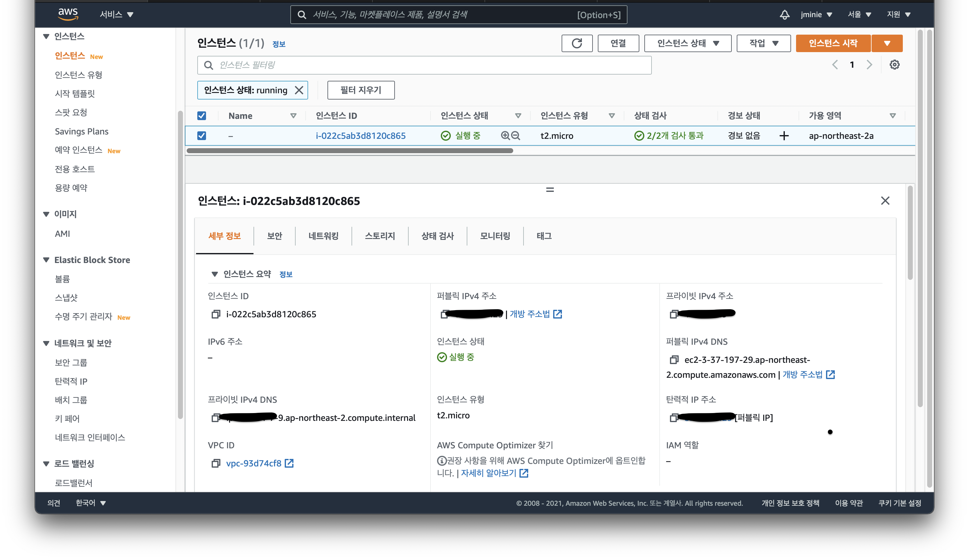Add alarm with plus icon
The width and height of the screenshot is (969, 560).
click(784, 136)
